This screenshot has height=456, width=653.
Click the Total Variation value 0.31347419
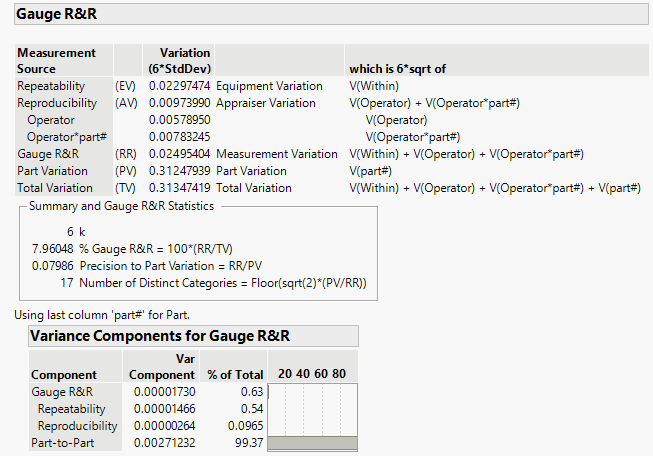[x=180, y=187]
